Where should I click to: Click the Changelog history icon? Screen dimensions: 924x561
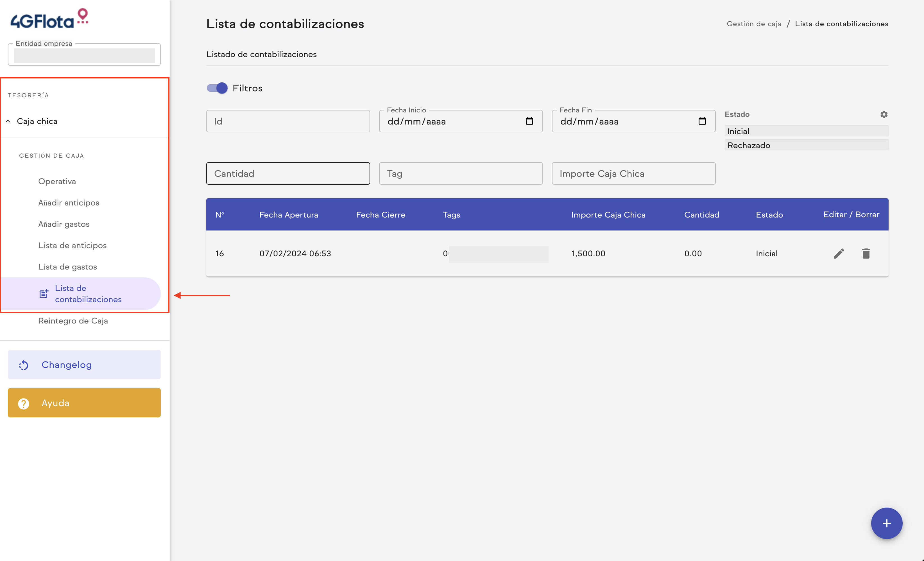[23, 364]
